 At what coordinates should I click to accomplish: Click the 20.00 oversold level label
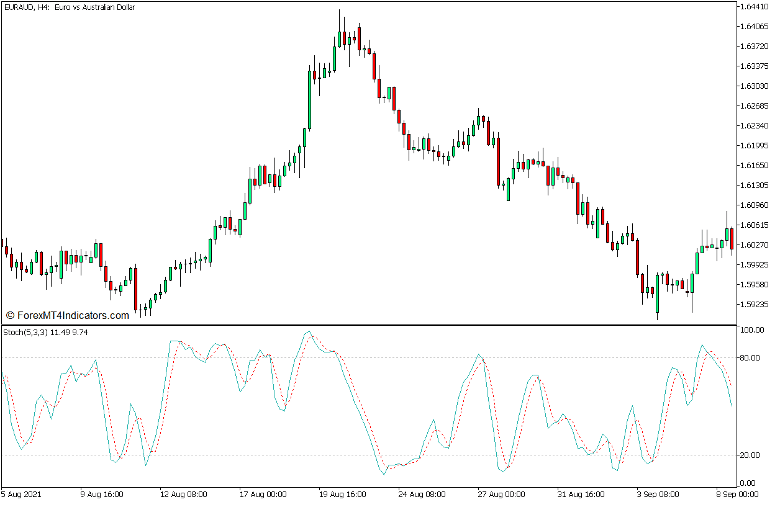coord(751,456)
